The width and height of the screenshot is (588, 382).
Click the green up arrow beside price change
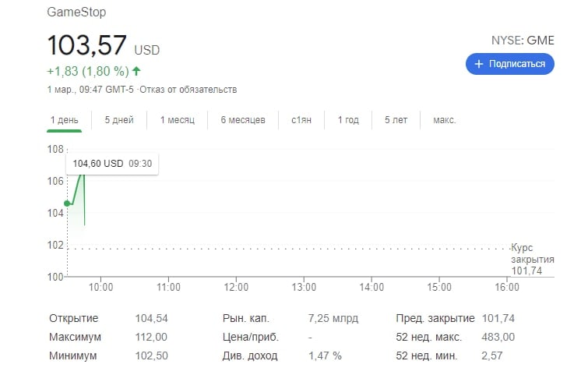136,71
